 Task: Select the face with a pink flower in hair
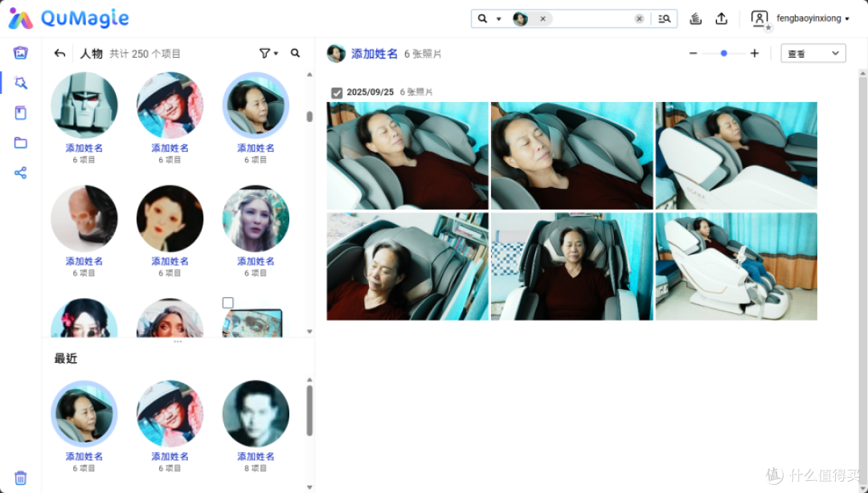(x=84, y=318)
